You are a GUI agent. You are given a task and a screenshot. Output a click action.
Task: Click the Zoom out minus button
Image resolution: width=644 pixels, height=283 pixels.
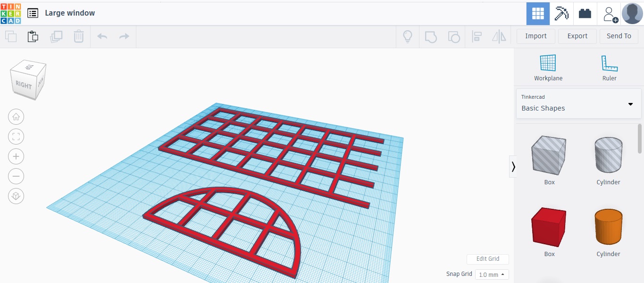pyautogui.click(x=16, y=176)
